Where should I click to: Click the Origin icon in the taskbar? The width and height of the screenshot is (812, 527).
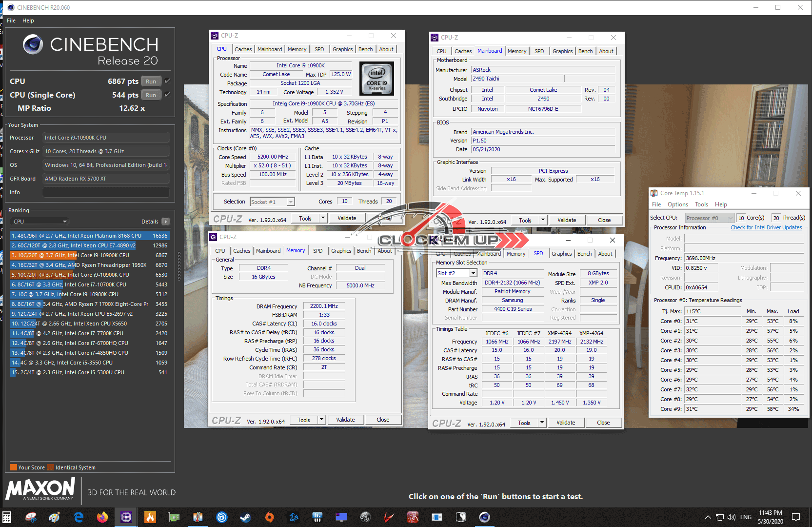[x=269, y=517]
